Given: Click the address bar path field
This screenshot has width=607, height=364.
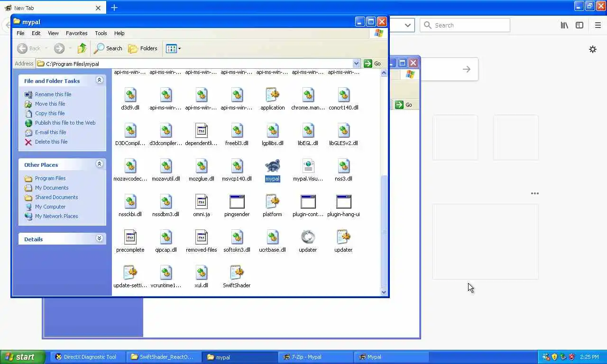Looking at the screenshot, I should [x=194, y=64].
